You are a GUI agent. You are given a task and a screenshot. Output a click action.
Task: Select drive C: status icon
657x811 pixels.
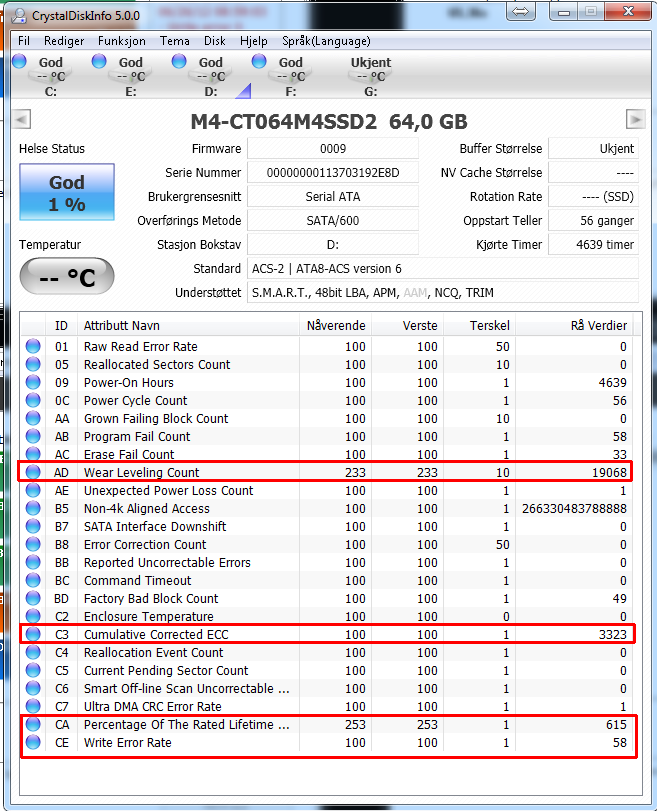click(x=19, y=61)
